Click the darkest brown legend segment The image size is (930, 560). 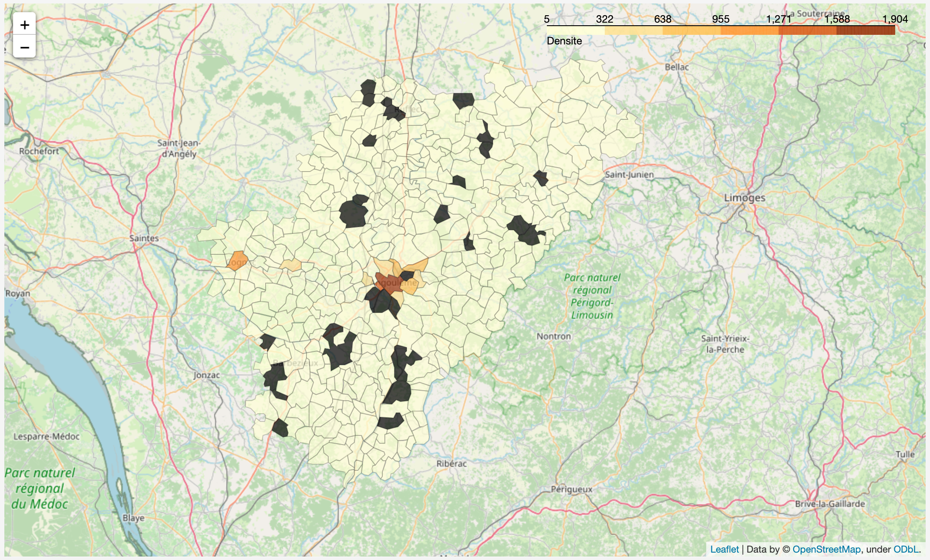pyautogui.click(x=866, y=30)
